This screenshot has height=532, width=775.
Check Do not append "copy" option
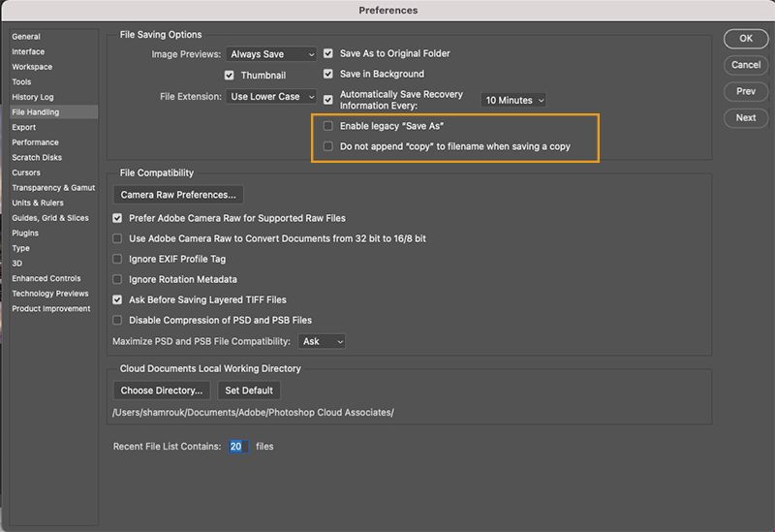point(327,146)
